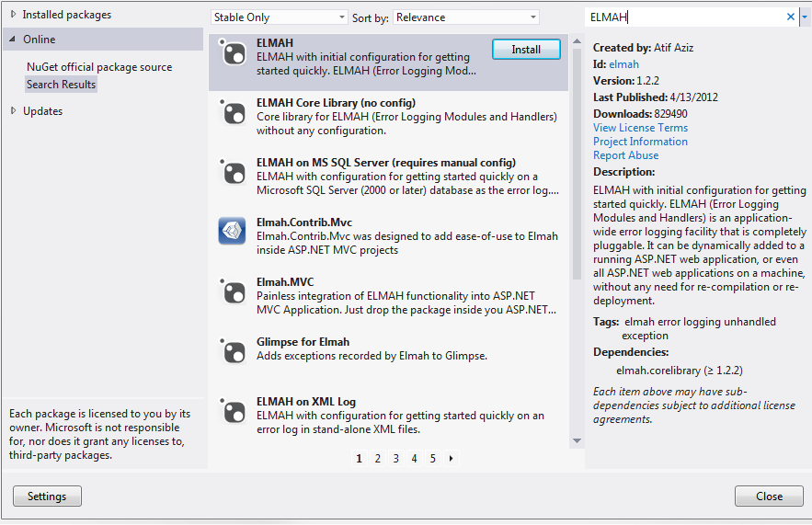The image size is (812, 525).
Task: Open the Project Information link
Action: (x=640, y=142)
